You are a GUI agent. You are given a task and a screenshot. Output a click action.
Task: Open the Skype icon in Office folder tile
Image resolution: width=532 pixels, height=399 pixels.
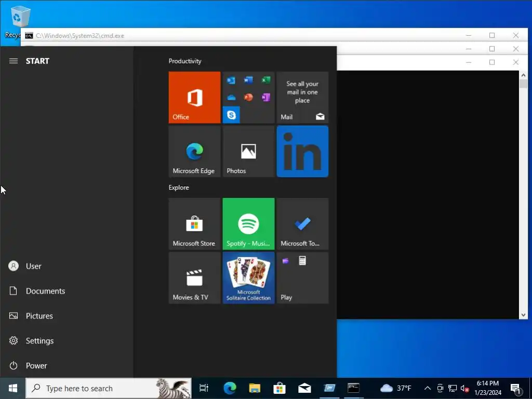(x=231, y=115)
